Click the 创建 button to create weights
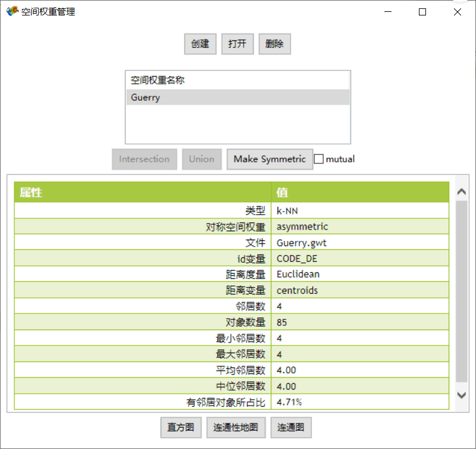This screenshot has height=449, width=476. pos(200,43)
